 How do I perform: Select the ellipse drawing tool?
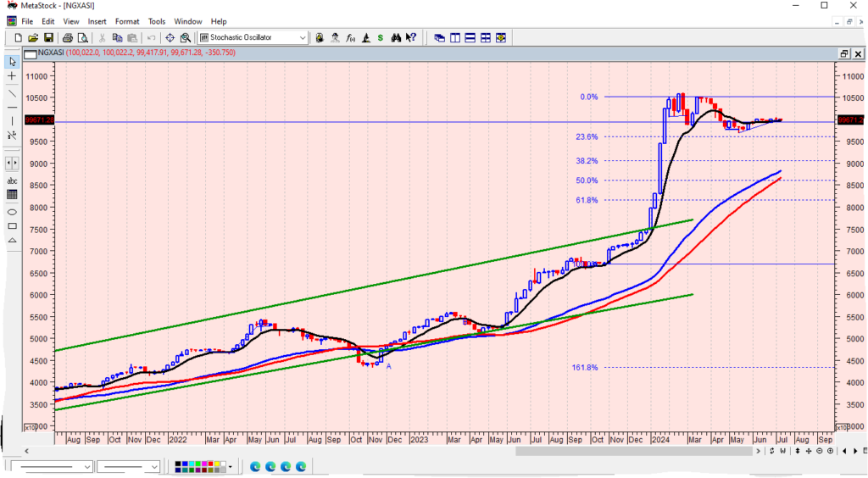12,211
